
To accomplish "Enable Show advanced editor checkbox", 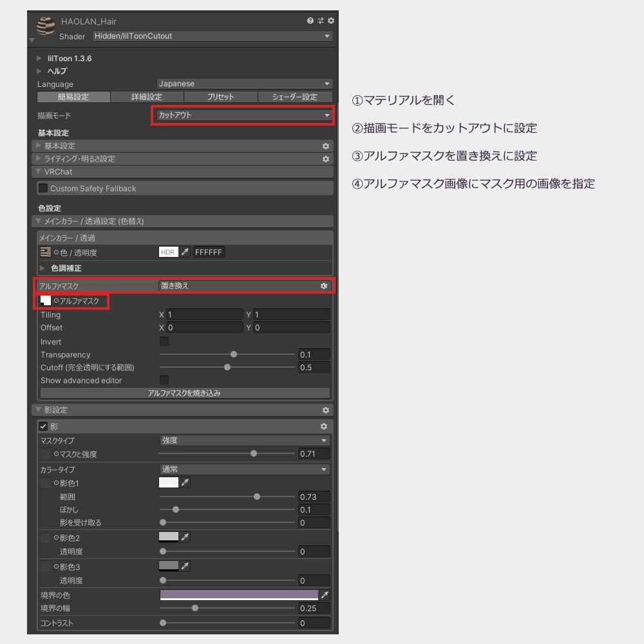I will click(x=164, y=380).
